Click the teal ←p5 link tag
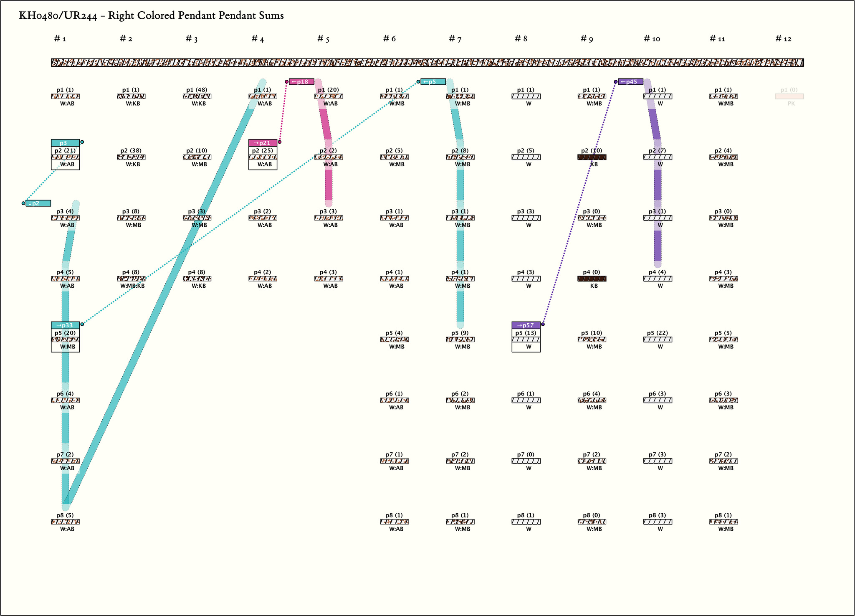This screenshot has height=616, width=855. click(433, 82)
